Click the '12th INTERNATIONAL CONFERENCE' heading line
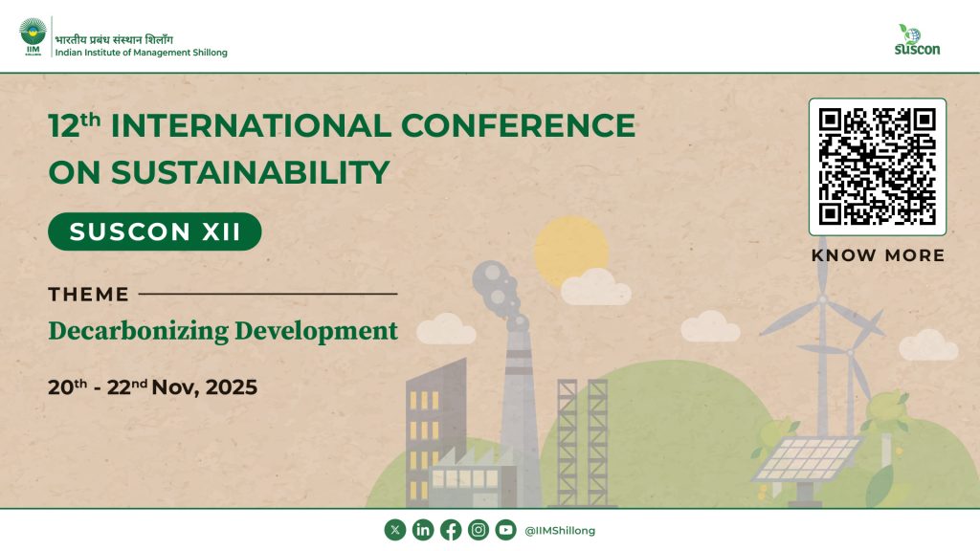 coord(342,125)
